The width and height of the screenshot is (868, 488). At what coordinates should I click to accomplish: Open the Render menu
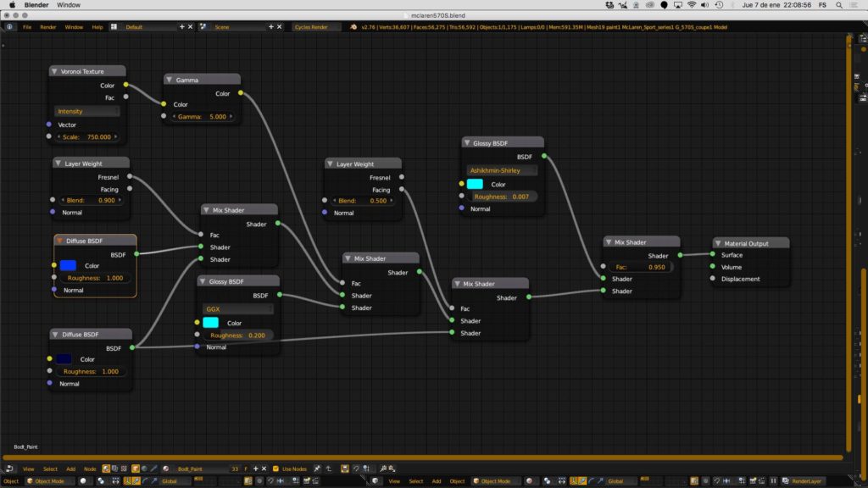48,27
